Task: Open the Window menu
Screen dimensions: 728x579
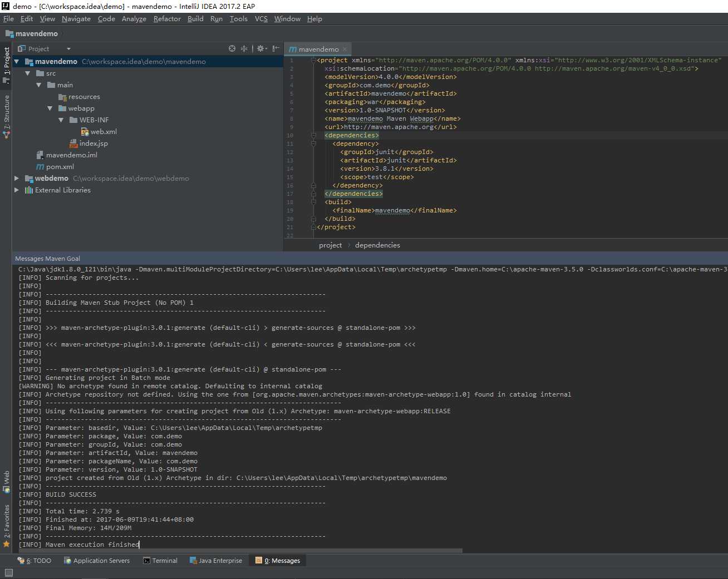Action: pos(287,19)
